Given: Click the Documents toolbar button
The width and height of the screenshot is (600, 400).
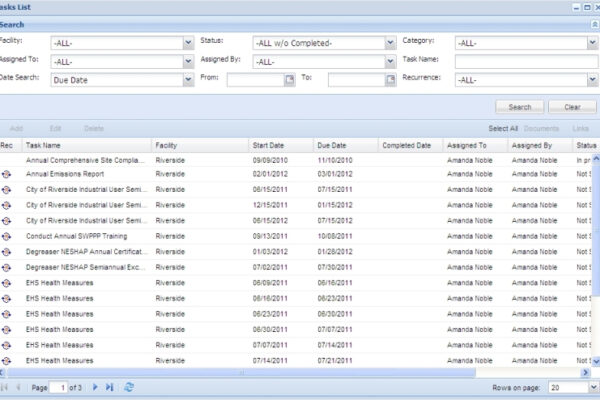Looking at the screenshot, I should 541,129.
